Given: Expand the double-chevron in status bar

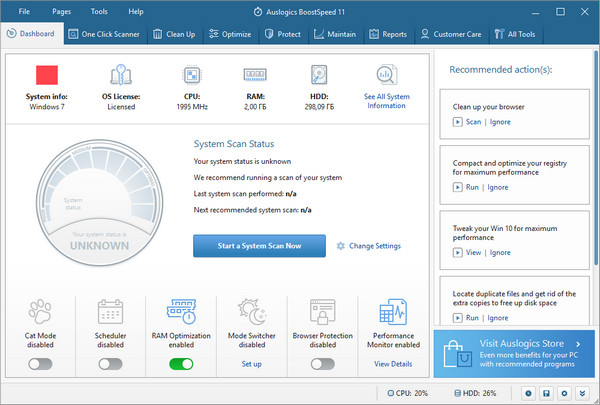Looking at the screenshot, I should click(584, 394).
